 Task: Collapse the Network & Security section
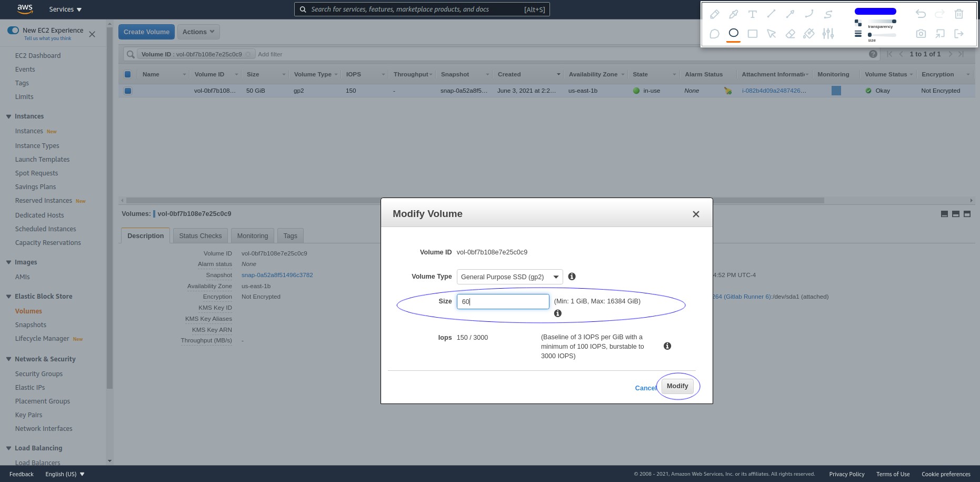tap(8, 359)
